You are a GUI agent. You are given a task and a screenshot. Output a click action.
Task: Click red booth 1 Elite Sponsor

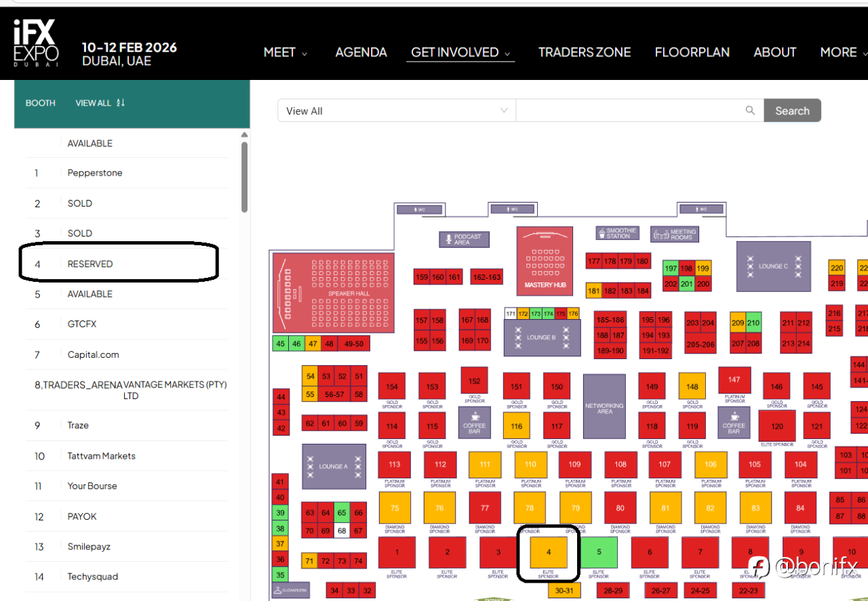coord(397,552)
